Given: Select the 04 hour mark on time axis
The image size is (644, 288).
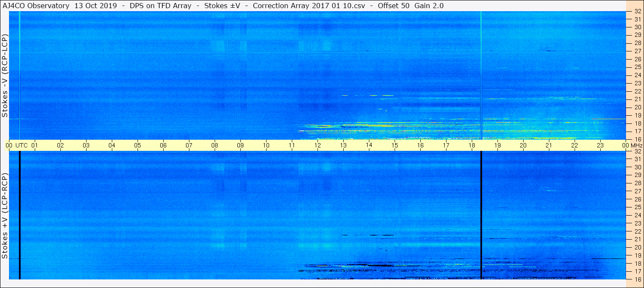Looking at the screenshot, I should coord(112,145).
